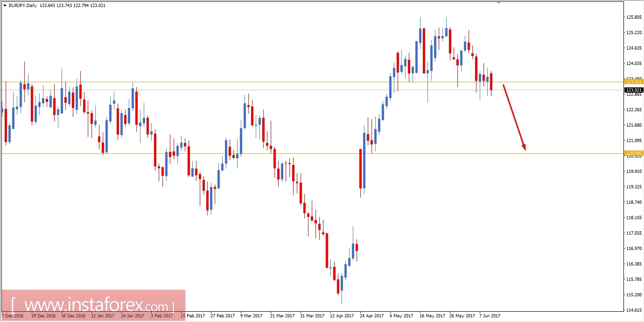Click the gray chart shift triangle marker at top
This screenshot has height=322, width=644.
click(498, 3)
